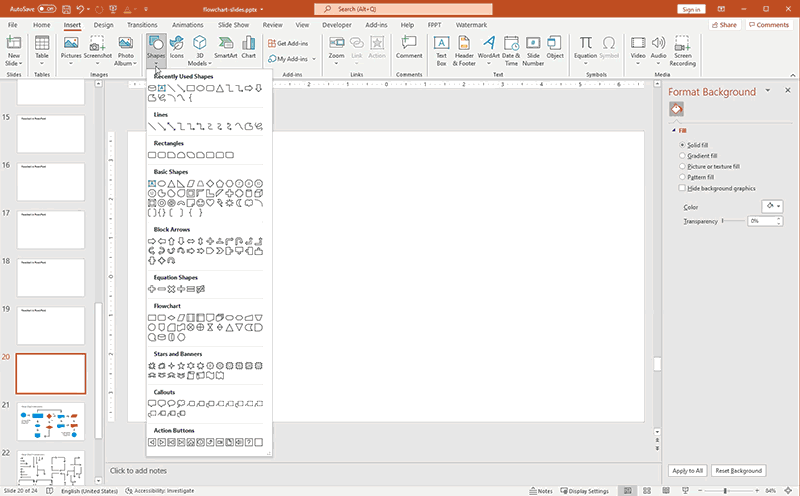
Task: Open the Photo Album button
Action: click(x=126, y=49)
